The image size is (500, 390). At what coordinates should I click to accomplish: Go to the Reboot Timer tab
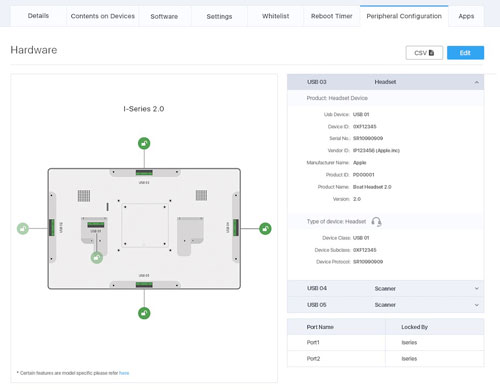point(331,16)
